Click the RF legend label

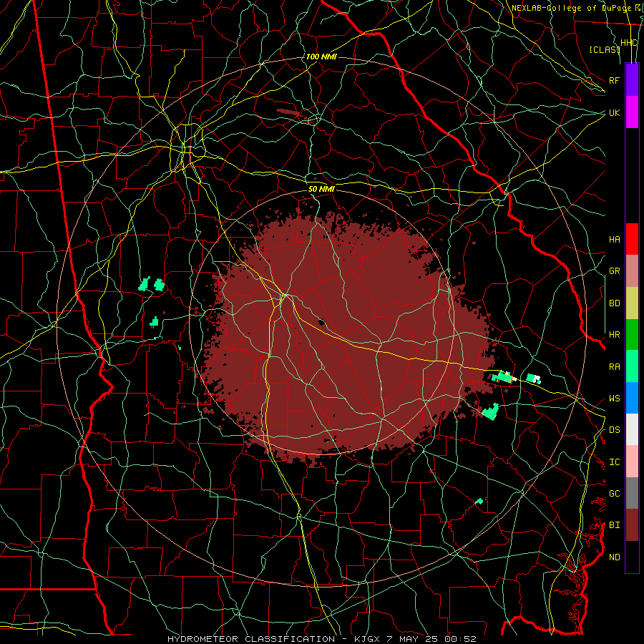coord(614,80)
